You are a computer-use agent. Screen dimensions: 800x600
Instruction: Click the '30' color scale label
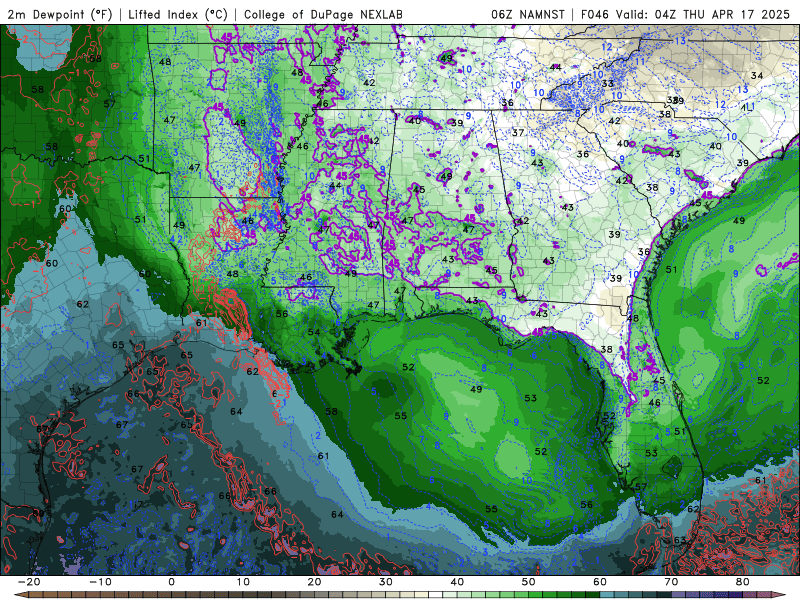pyautogui.click(x=386, y=582)
